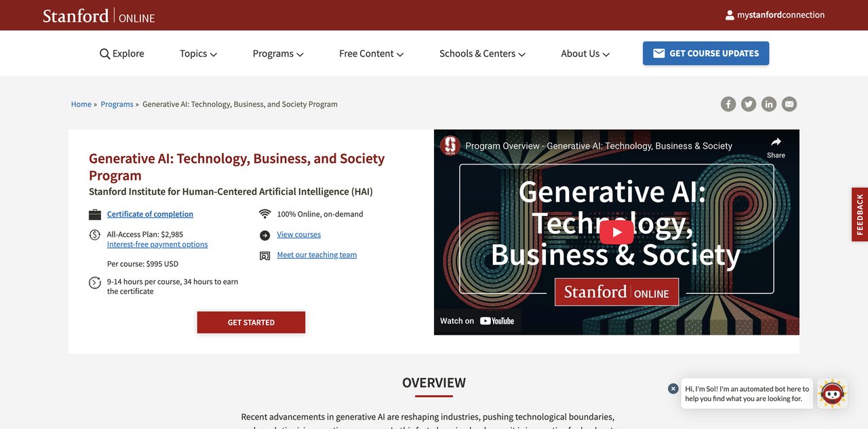
Task: Click the Get Course Updates button
Action: [706, 54]
